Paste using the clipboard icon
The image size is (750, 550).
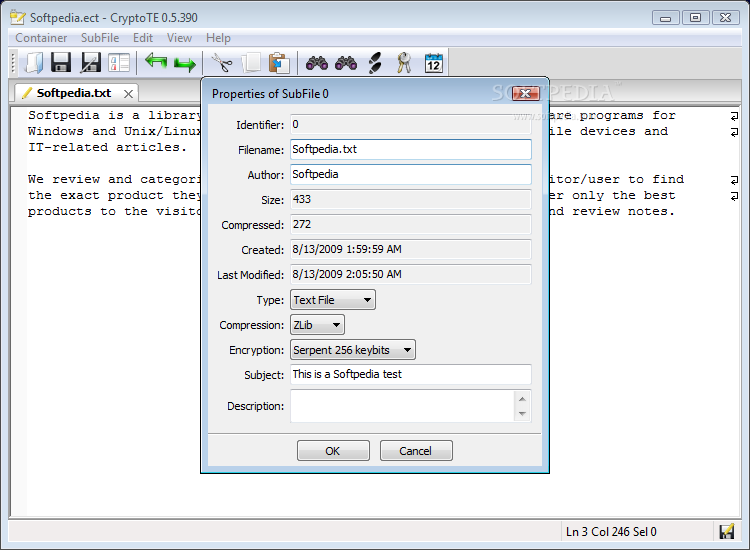click(x=279, y=63)
